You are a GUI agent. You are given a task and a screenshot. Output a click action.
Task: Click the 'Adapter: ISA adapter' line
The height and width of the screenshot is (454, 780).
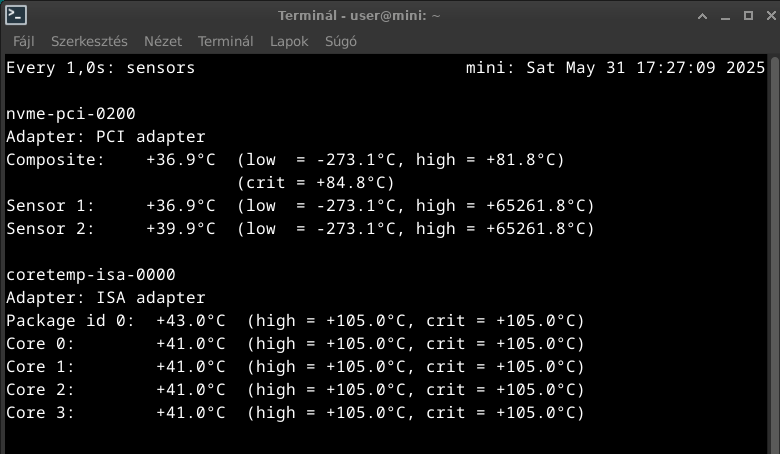[105, 297]
